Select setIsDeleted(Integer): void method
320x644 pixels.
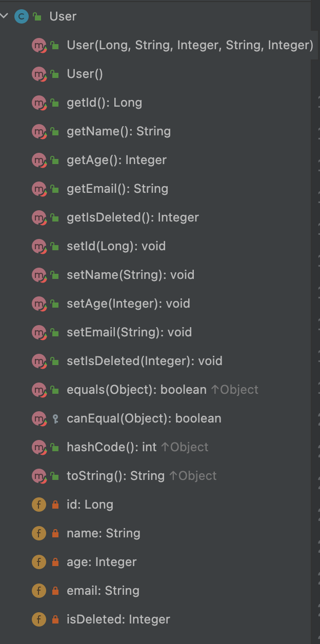pyautogui.click(x=145, y=361)
